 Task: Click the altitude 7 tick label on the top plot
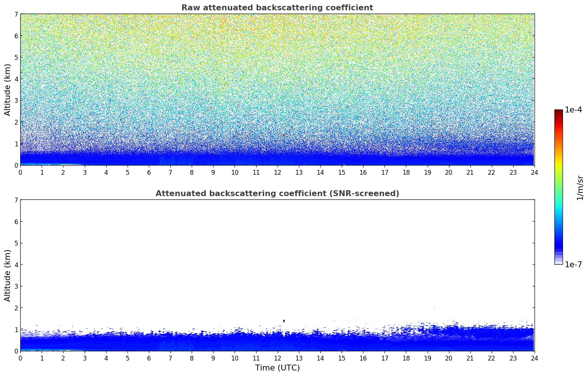click(x=16, y=14)
